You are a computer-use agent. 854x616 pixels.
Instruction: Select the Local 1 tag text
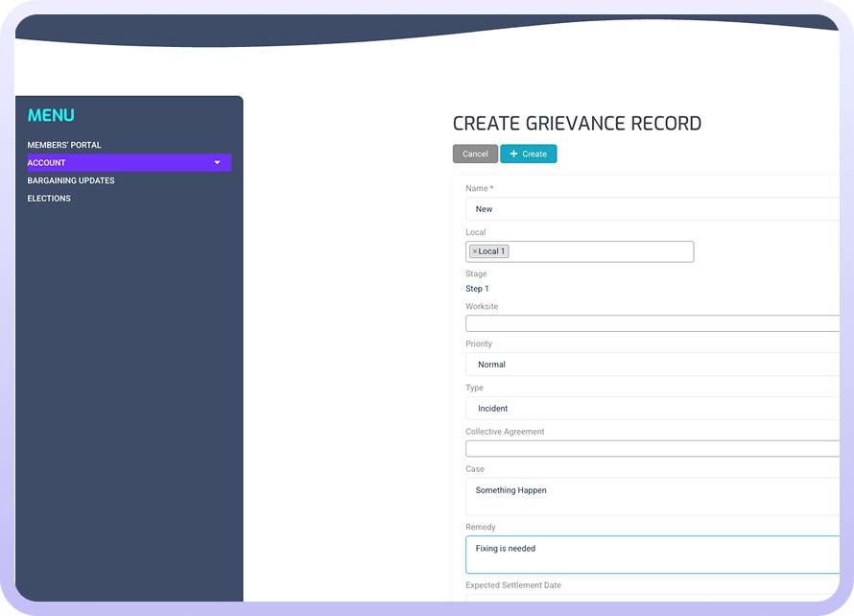(x=492, y=251)
